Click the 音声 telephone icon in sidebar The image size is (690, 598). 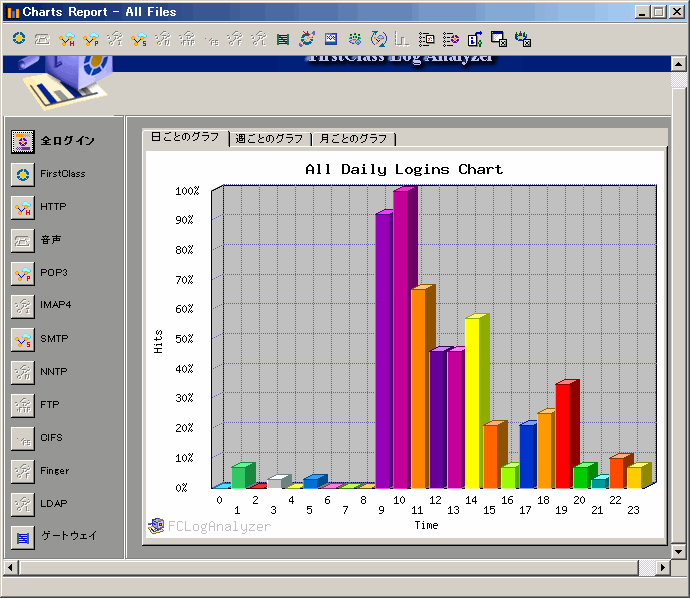coord(23,240)
